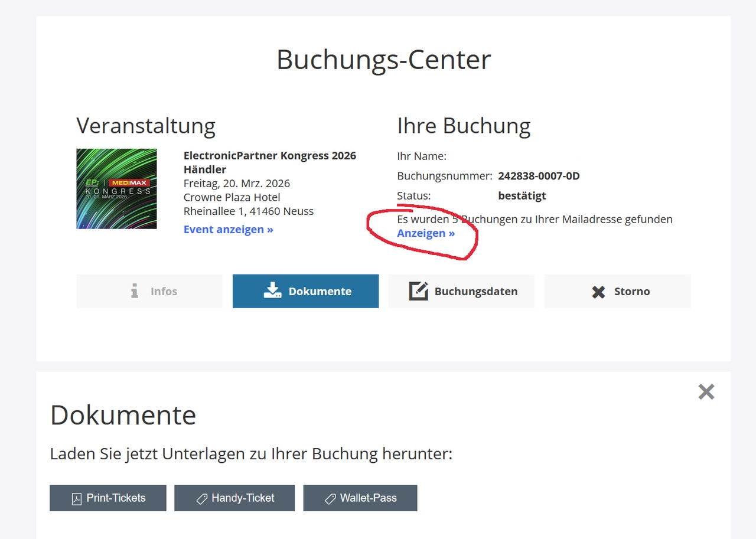756x539 pixels.
Task: Click the info 'i' icon
Action: (135, 291)
